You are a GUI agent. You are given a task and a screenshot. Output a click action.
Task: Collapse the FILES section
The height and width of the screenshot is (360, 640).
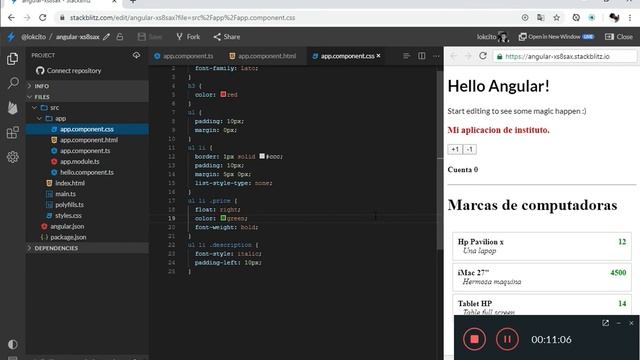click(87, 97)
